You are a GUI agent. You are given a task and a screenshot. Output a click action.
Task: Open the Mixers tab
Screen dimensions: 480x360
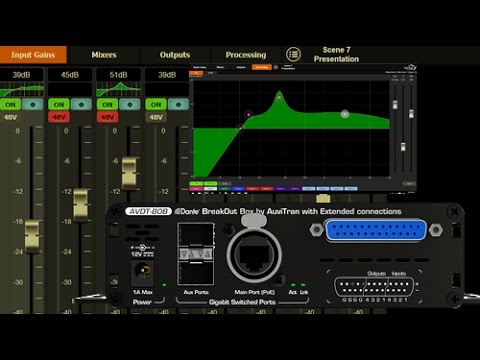[x=104, y=55]
